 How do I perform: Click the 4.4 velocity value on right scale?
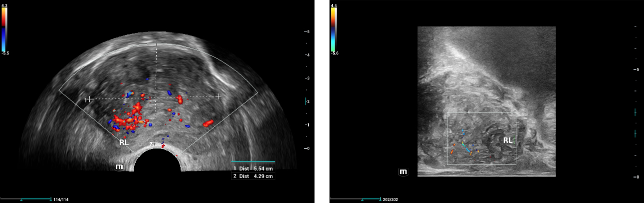pyautogui.click(x=333, y=5)
